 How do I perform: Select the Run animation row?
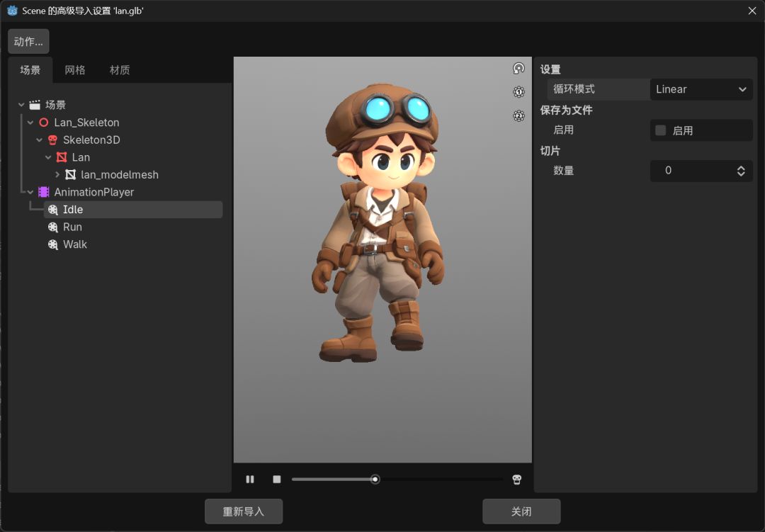point(133,227)
